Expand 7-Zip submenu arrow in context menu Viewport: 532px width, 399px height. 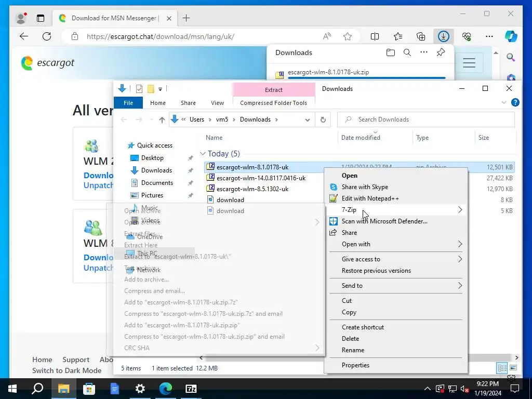coord(460,210)
